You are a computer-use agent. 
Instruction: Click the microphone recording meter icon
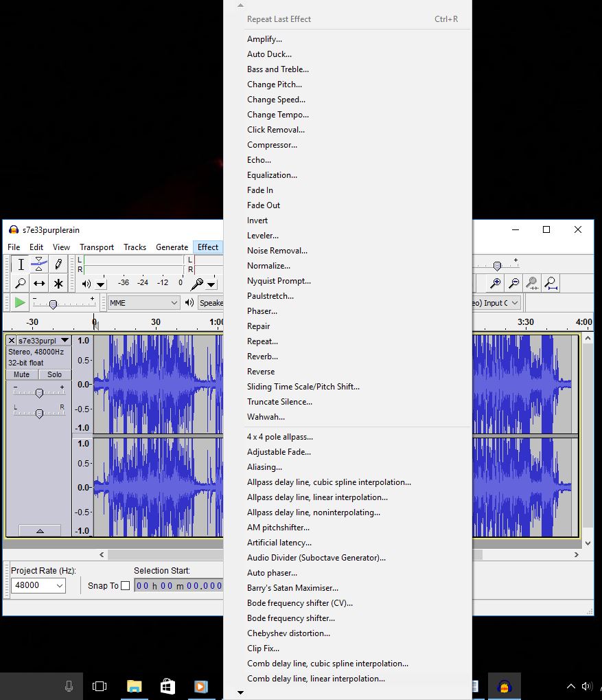[x=197, y=284]
